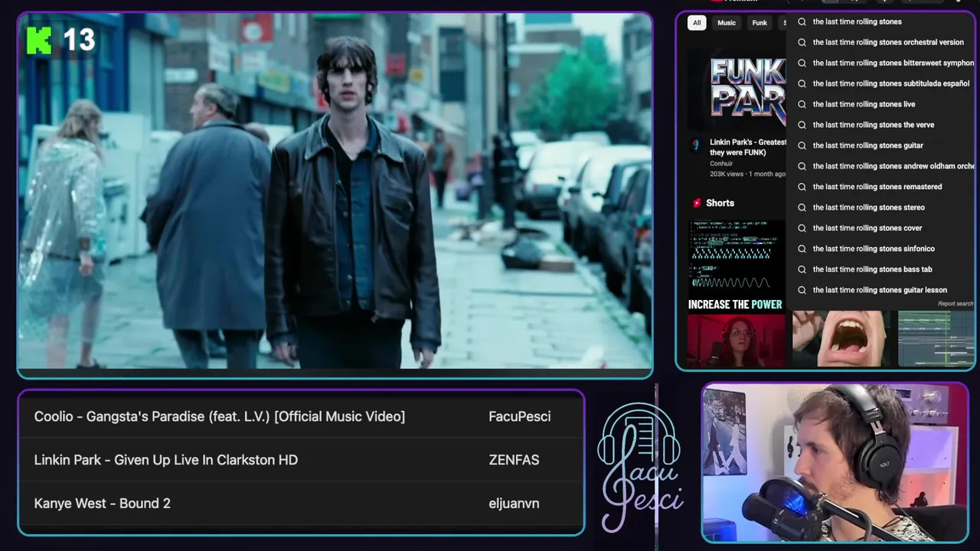
Task: Click the playing music video frame
Action: pos(335,191)
